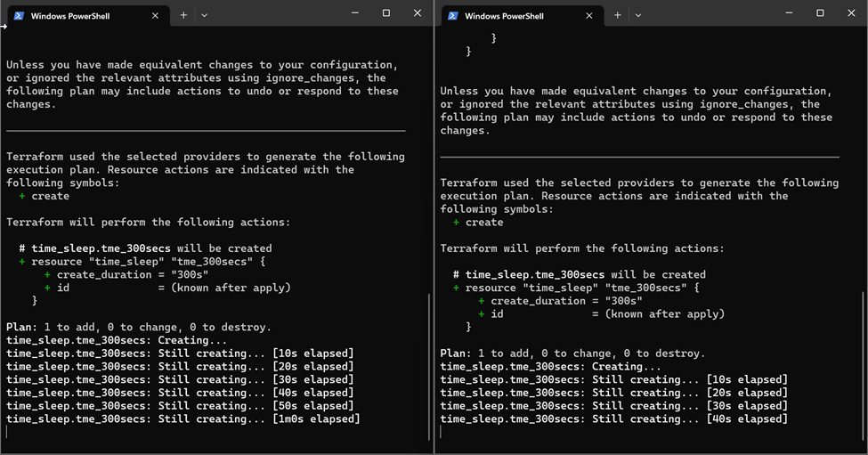868x455 pixels.
Task: Click '[50s elapsed]' line in left window
Action: [x=180, y=406]
